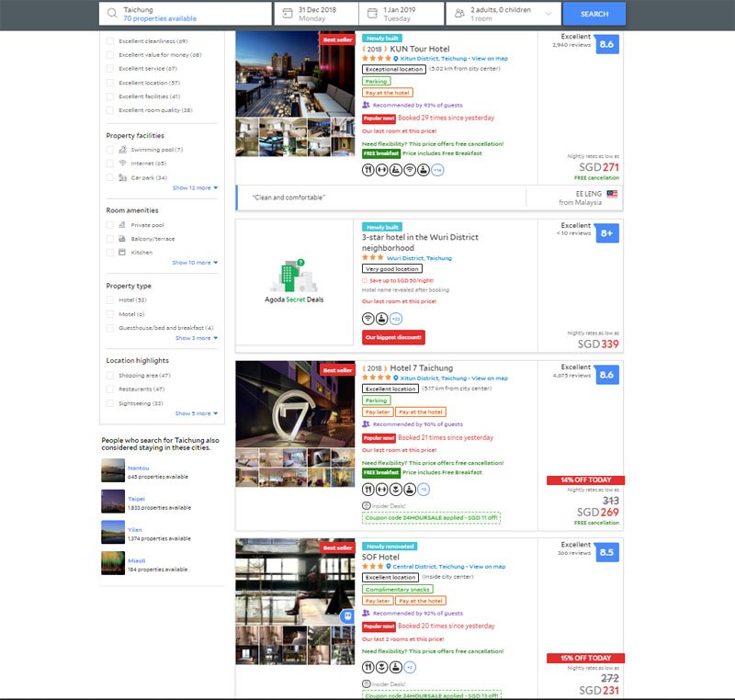Check the Excellent value for money filter
Screen dimensions: 735x700
(109, 55)
